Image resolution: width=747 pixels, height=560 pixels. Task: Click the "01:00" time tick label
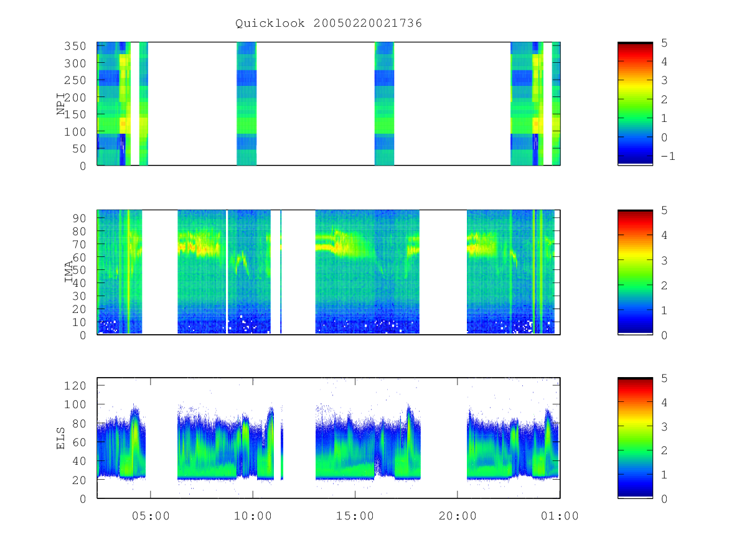560,516
